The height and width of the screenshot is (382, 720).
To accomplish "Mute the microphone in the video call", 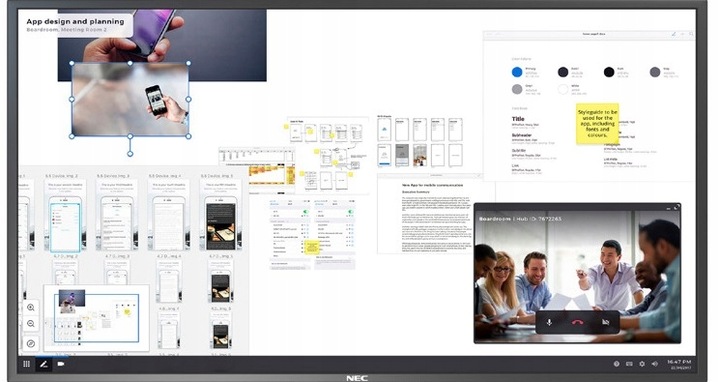I will coord(549,322).
